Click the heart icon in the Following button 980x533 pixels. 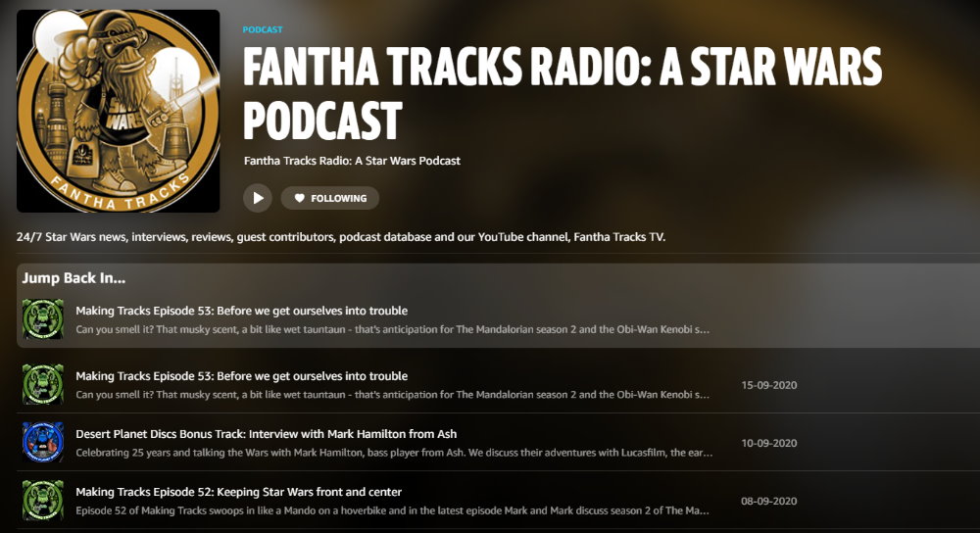coord(299,198)
